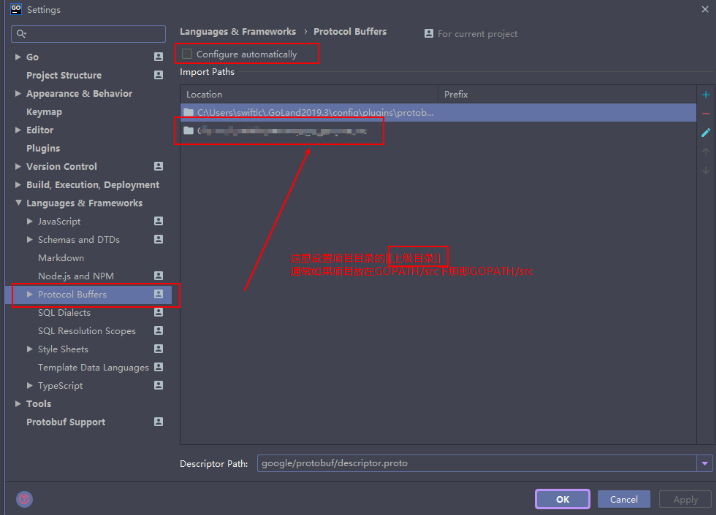The height and width of the screenshot is (515, 716).
Task: Click the Descriptor Path text field
Action: coord(477,463)
